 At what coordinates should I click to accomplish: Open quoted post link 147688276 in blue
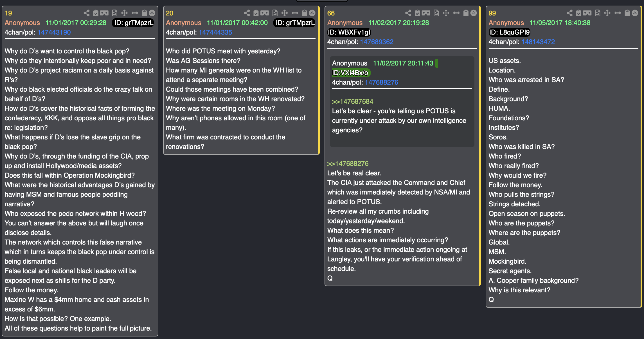click(x=382, y=82)
